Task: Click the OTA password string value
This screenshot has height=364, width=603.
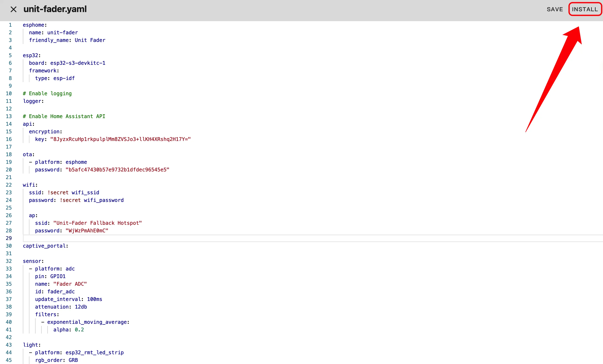Action: pos(117,170)
